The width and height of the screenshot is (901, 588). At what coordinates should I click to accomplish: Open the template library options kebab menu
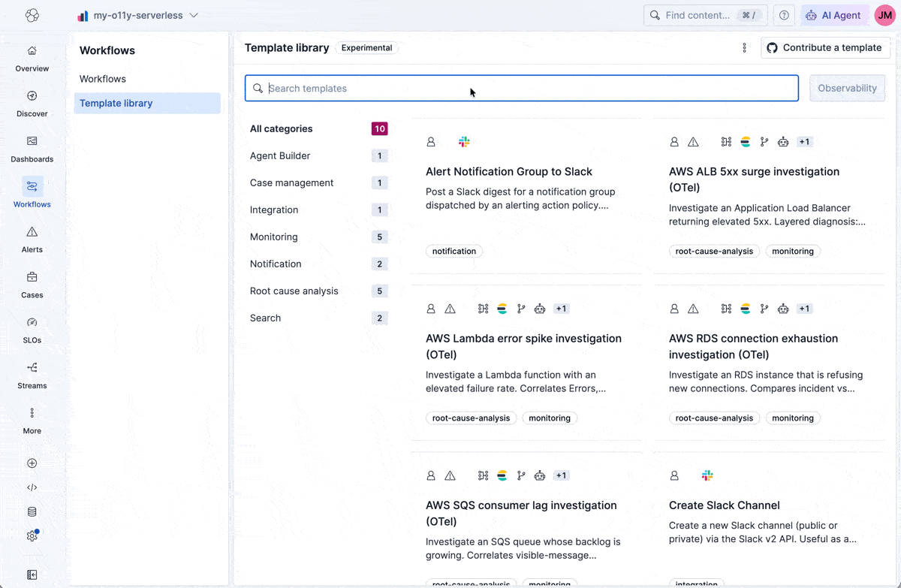[745, 47]
